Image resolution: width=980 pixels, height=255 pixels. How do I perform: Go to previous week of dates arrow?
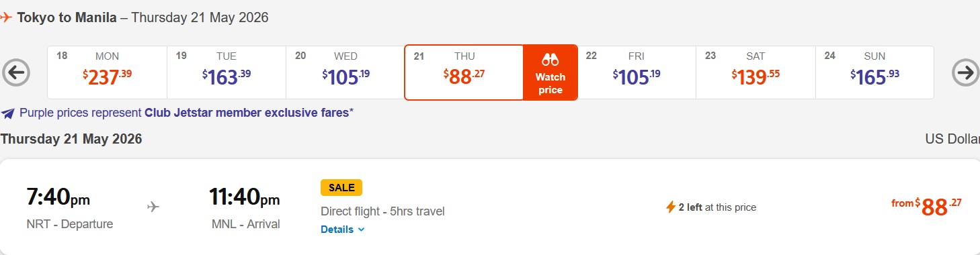click(16, 72)
